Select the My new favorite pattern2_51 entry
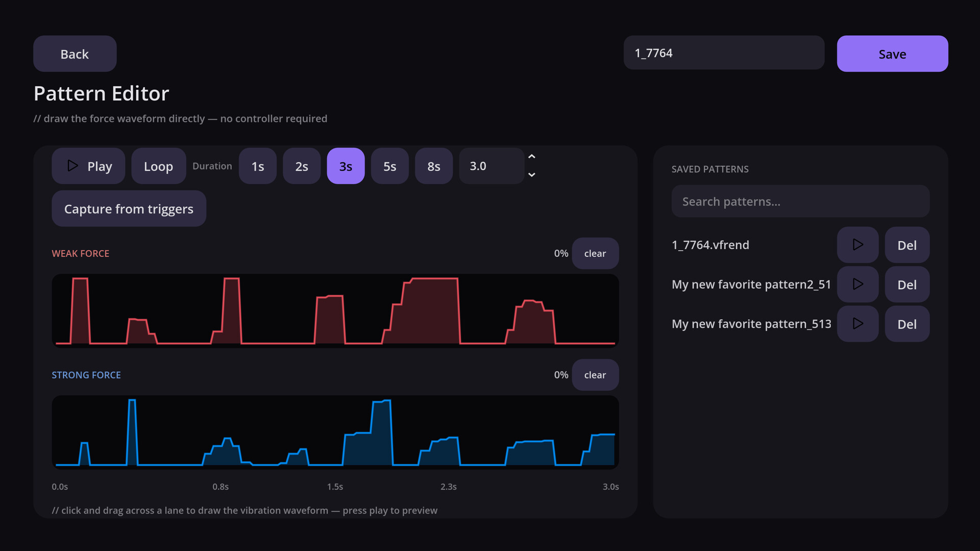Image resolution: width=980 pixels, height=551 pixels. pyautogui.click(x=751, y=284)
